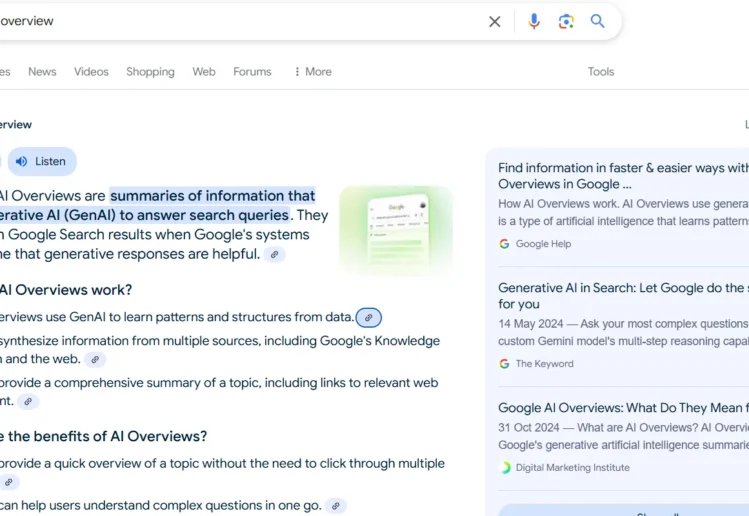Open link icon after 'generative responses are helpful'
749x516 pixels.
coord(275,255)
